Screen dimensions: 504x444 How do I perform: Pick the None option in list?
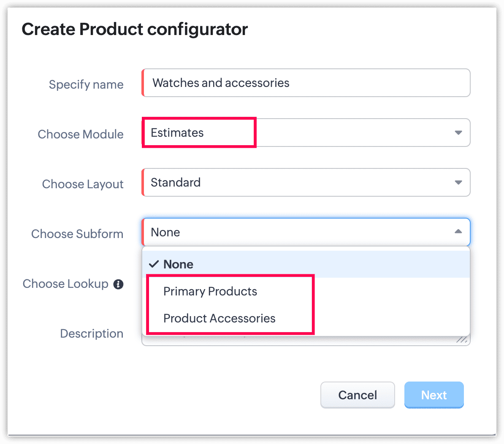click(x=179, y=264)
